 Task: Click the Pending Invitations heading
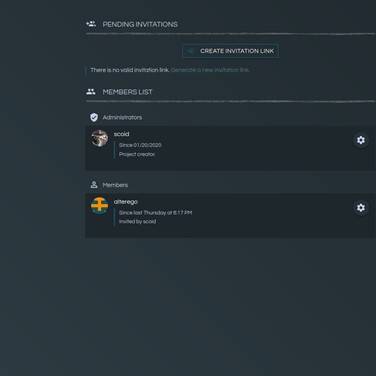click(x=140, y=24)
